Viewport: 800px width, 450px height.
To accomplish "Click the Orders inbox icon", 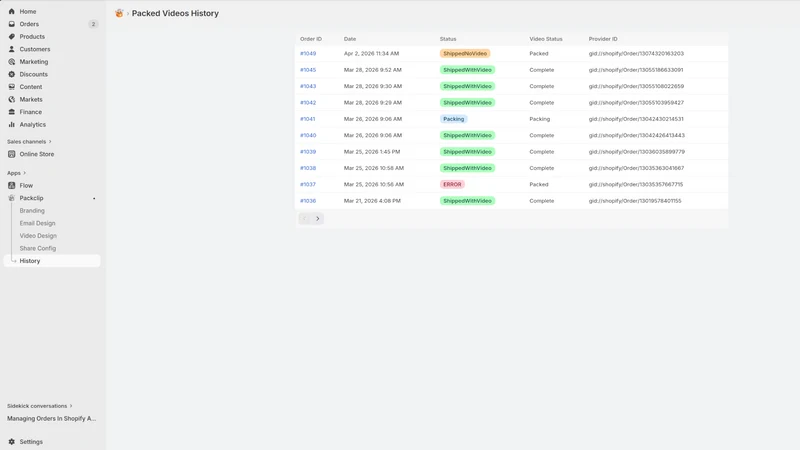I will (12, 24).
